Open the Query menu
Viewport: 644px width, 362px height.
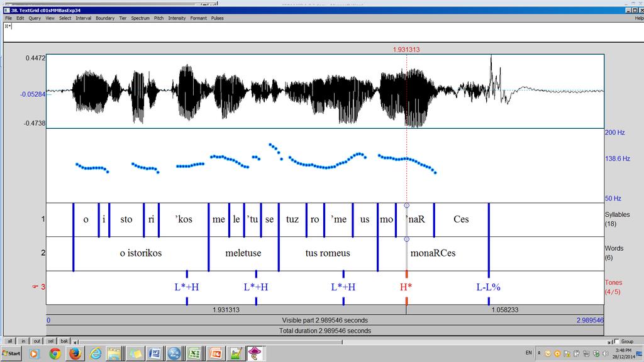tap(35, 18)
